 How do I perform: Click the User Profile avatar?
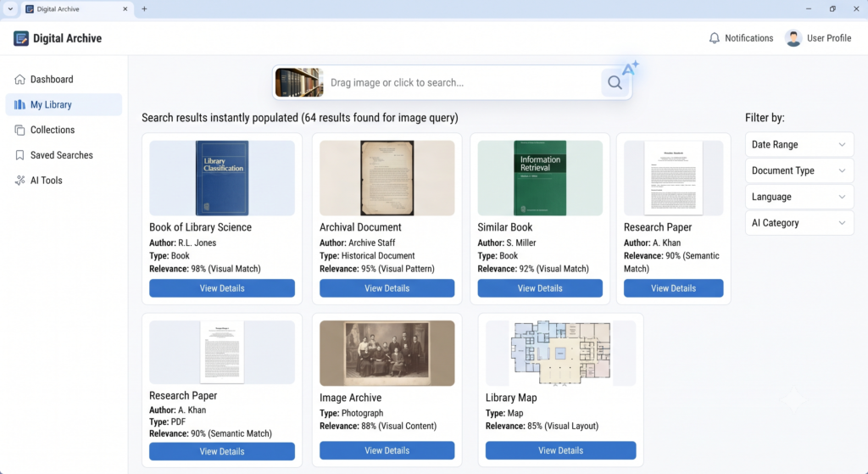pyautogui.click(x=793, y=38)
